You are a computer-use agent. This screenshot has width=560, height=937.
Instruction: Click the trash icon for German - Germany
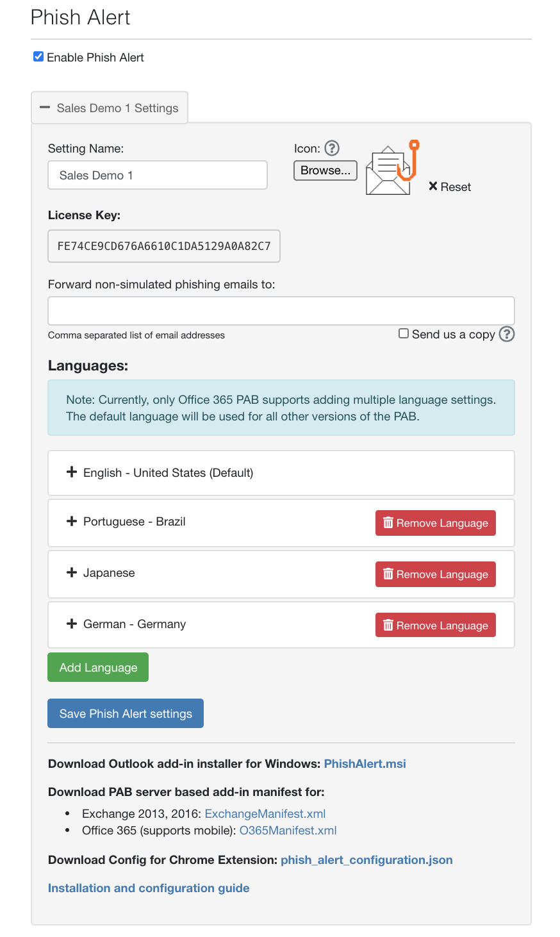pyautogui.click(x=388, y=625)
